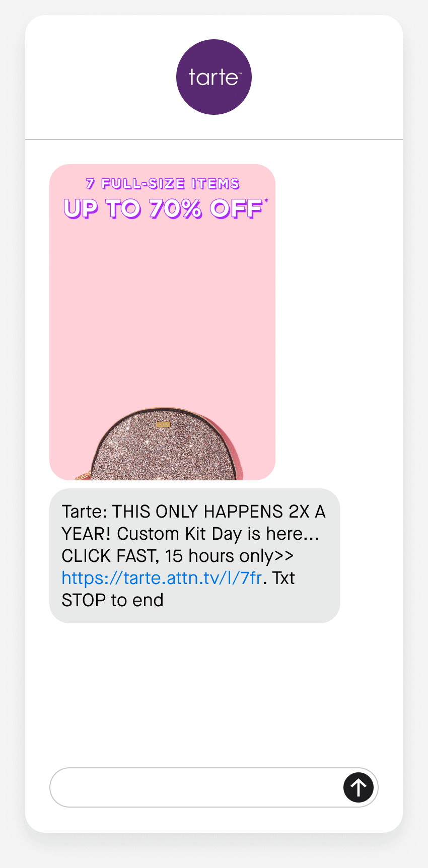The width and height of the screenshot is (428, 868).
Task: Select the Tarte text message bubble
Action: 195,556
